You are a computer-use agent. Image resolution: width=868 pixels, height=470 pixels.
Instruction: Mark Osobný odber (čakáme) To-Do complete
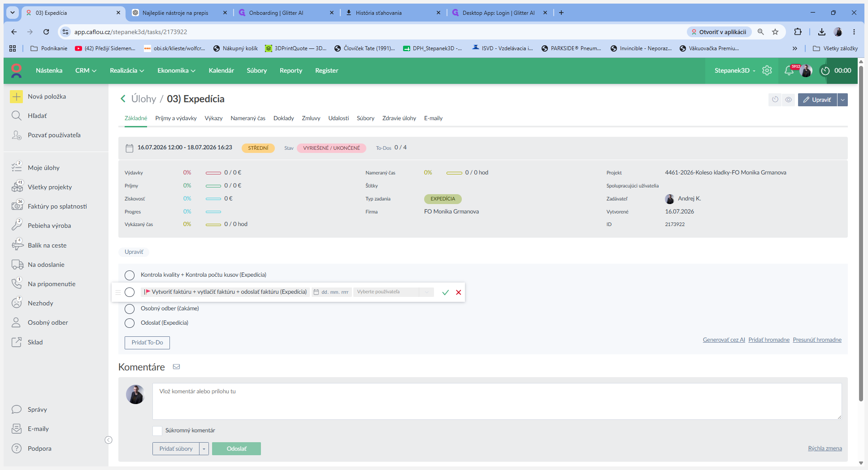coord(130,309)
